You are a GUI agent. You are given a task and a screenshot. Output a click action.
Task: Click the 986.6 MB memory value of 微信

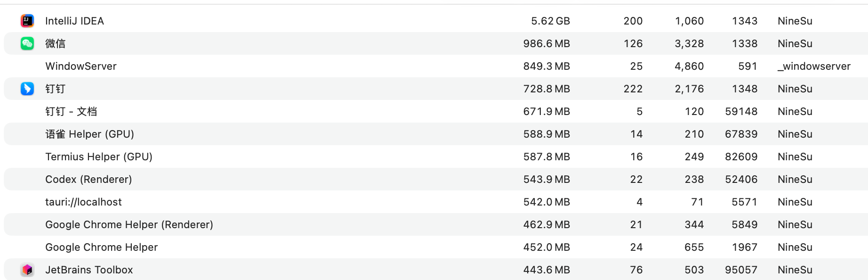(x=547, y=43)
